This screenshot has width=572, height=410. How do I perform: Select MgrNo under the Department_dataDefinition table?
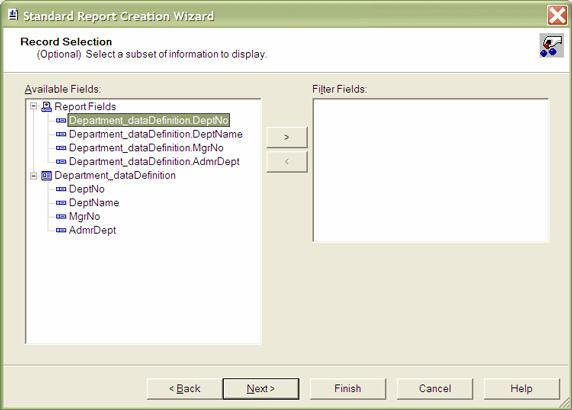point(84,217)
